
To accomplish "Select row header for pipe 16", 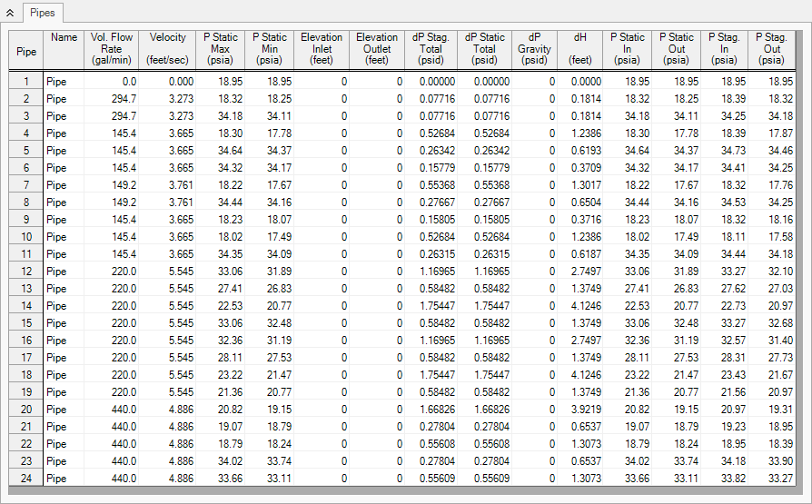I will 26,341.
